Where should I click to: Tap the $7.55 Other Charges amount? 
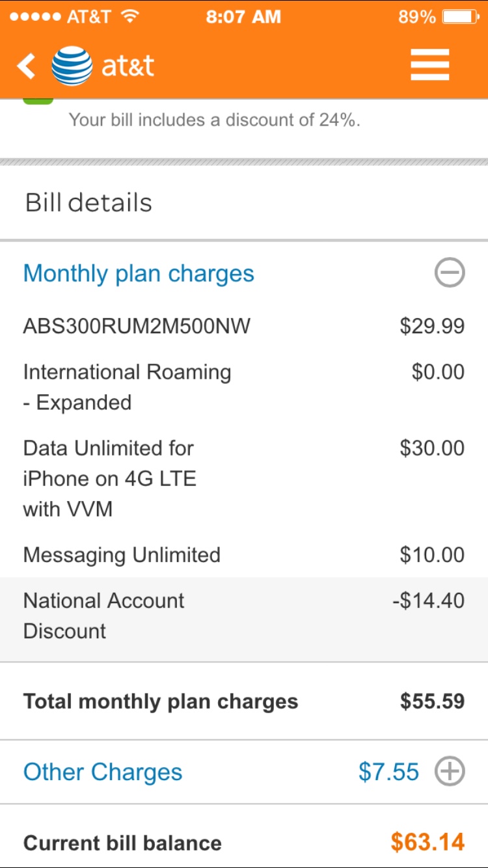pyautogui.click(x=388, y=772)
